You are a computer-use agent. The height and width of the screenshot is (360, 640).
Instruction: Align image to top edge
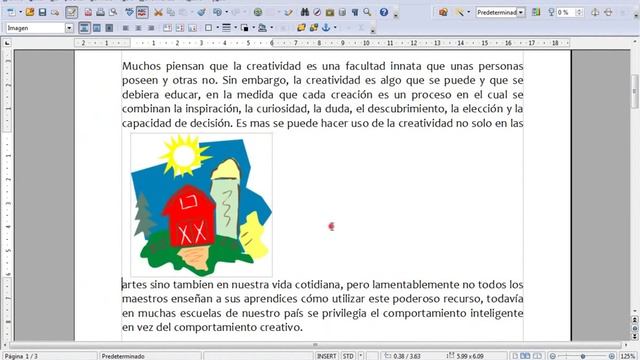click(x=167, y=28)
